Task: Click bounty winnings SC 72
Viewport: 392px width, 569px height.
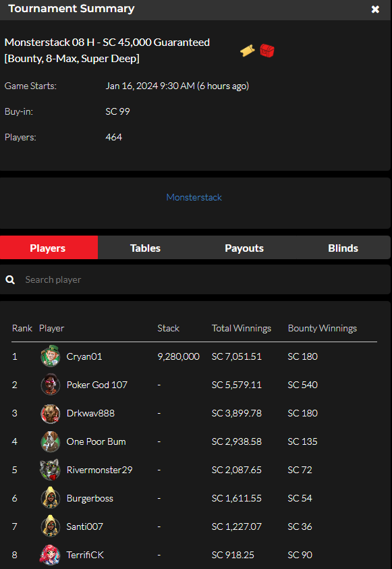Action: 300,470
